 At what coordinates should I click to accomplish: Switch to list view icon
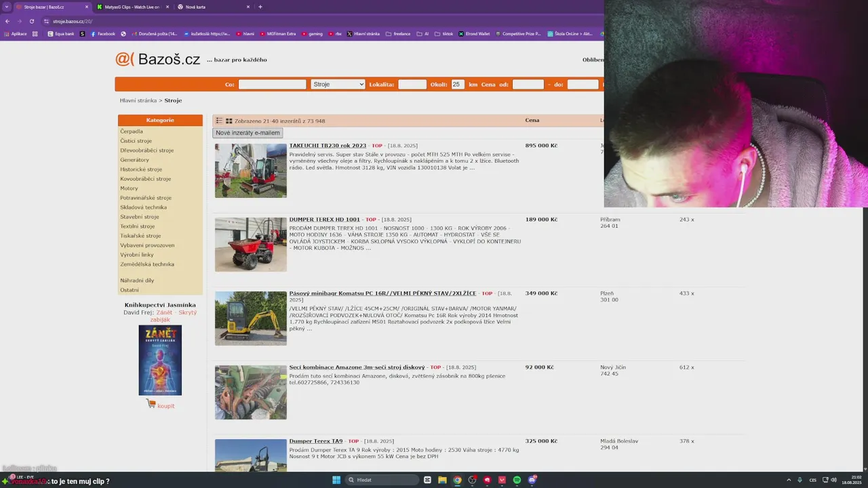219,121
